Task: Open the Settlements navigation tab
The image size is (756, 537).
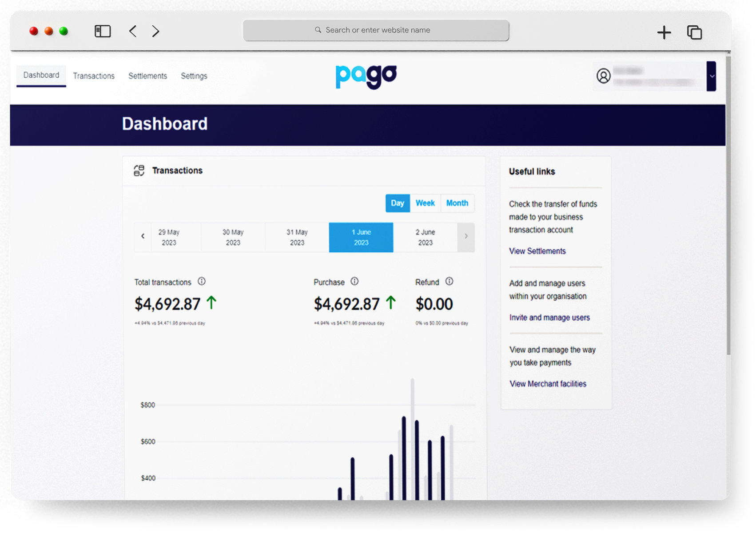Action: 147,76
